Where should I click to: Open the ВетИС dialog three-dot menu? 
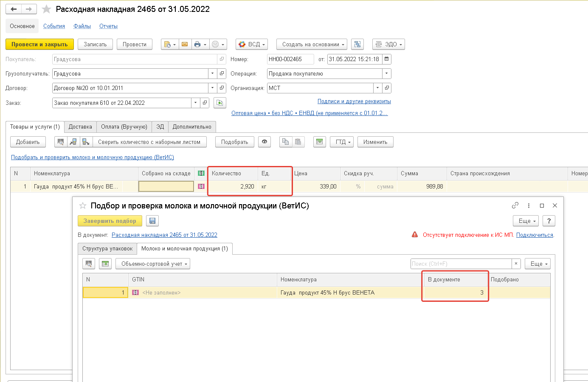click(529, 205)
